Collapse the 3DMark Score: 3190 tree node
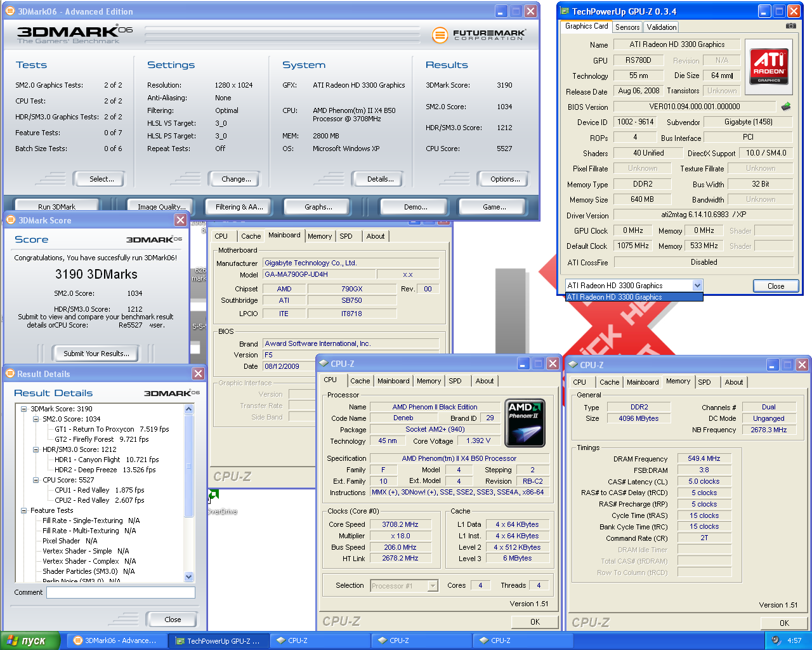Image resolution: width=812 pixels, height=650 pixels. pos(24,409)
